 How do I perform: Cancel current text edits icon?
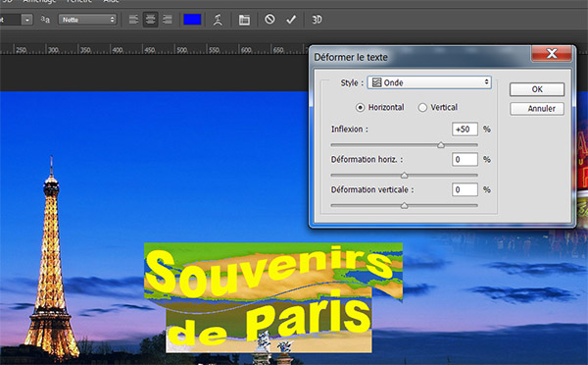tap(269, 20)
